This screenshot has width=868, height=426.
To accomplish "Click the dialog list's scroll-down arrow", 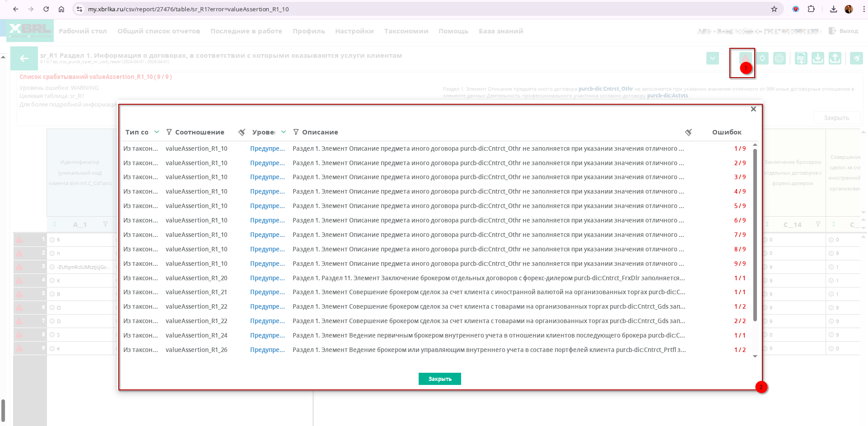I will point(755,357).
